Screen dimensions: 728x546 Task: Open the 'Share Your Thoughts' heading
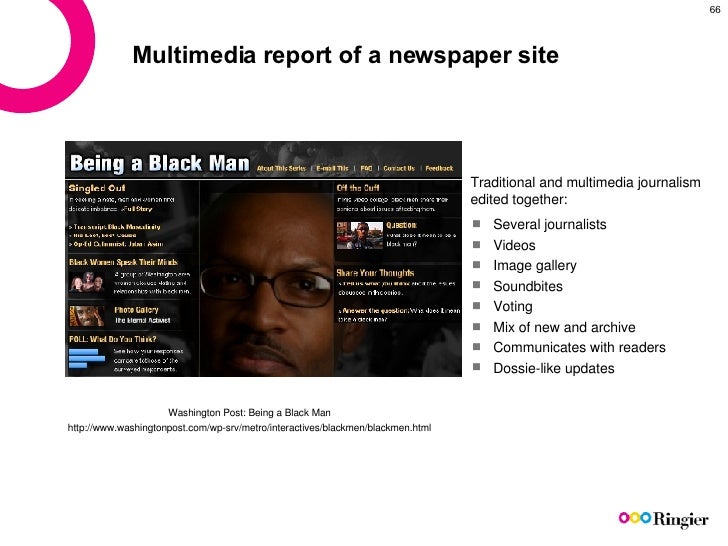pyautogui.click(x=375, y=273)
